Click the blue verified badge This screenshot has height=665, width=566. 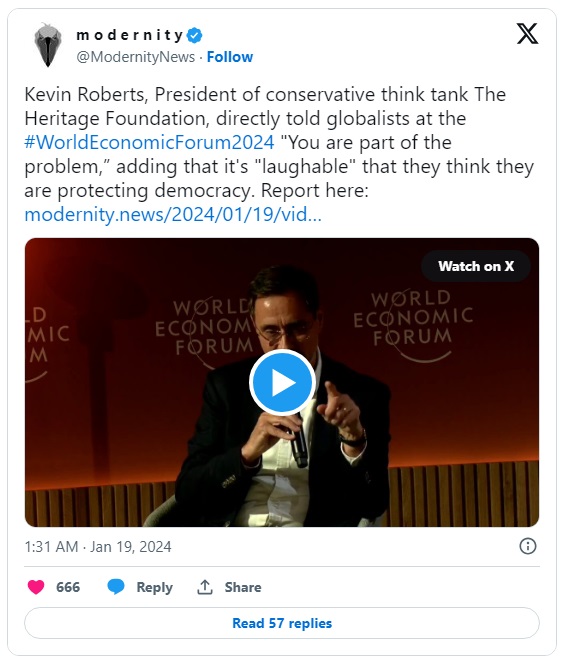pos(195,36)
